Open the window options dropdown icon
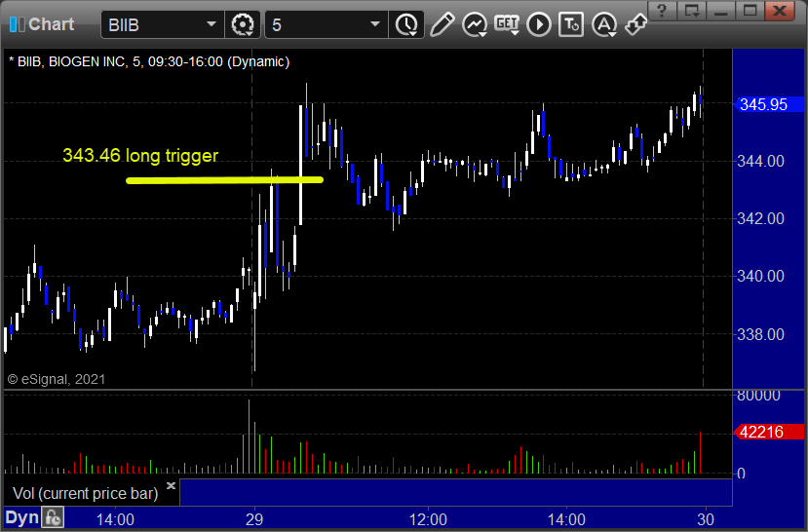Image resolution: width=808 pixels, height=532 pixels. 691,11
